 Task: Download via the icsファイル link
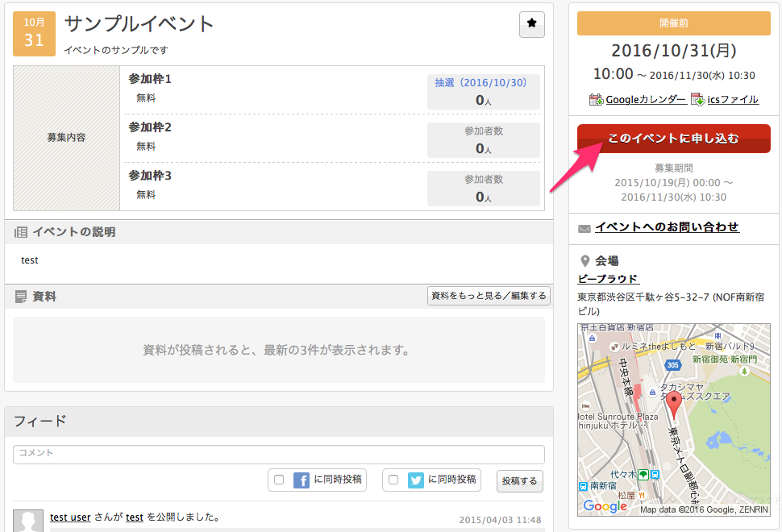point(733,100)
